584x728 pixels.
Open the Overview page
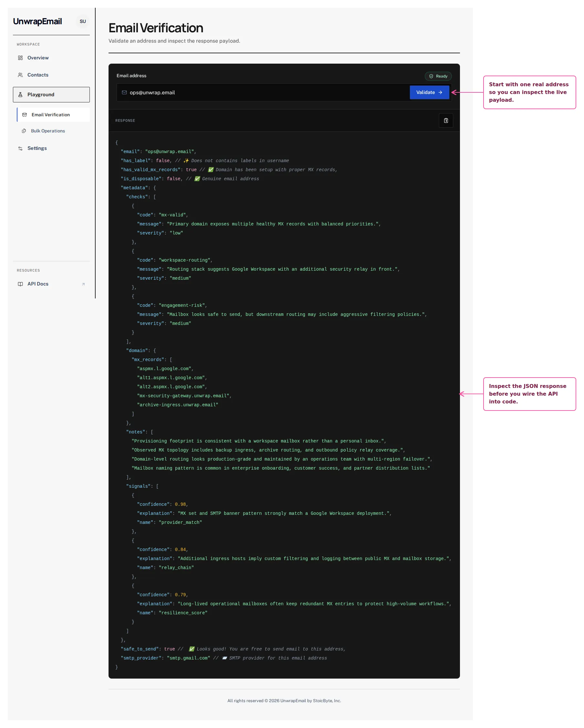coord(51,58)
